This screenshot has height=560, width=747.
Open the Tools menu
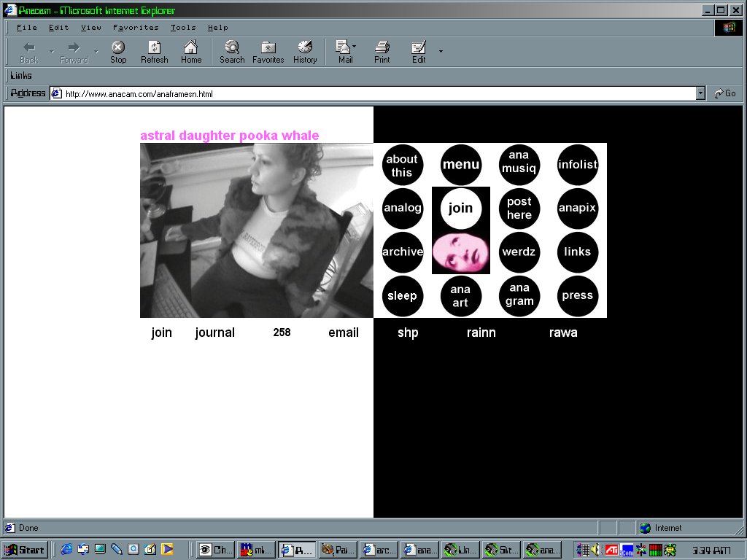(x=183, y=28)
